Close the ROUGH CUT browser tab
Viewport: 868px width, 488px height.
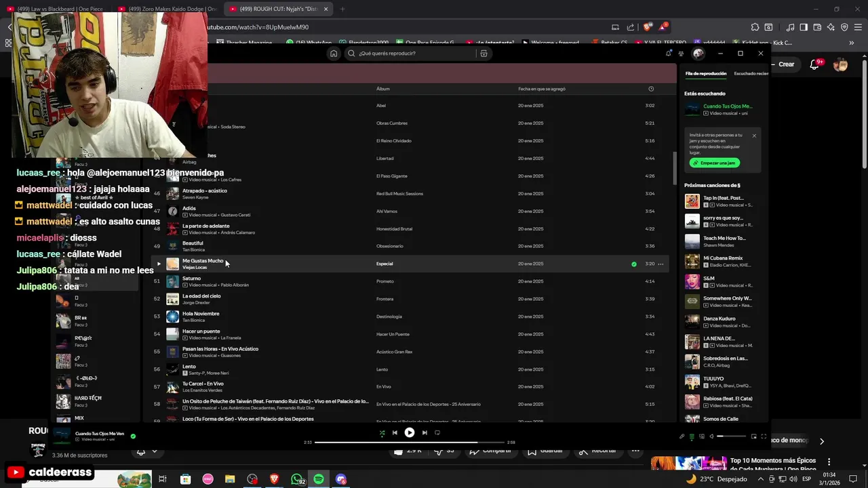click(326, 9)
